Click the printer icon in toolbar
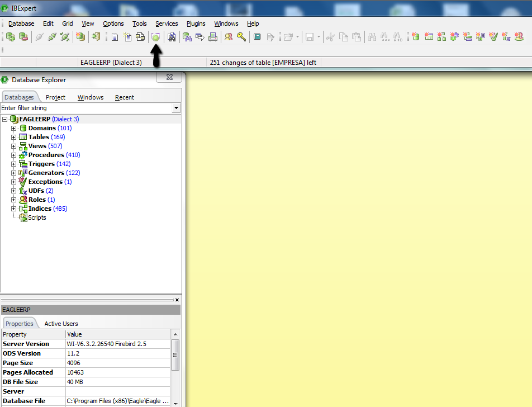Viewport: 532px width, 407px height. tap(213, 37)
